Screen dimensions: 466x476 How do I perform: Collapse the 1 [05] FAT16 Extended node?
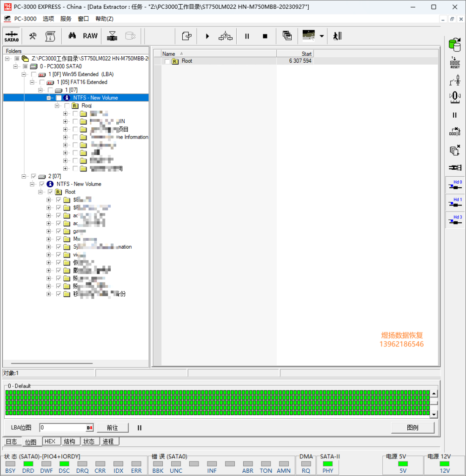click(32, 82)
